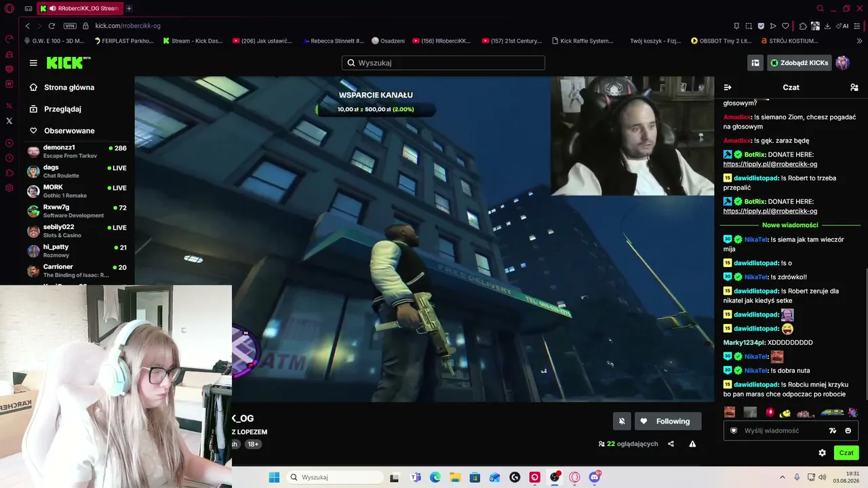Open the Opera sidebar history clock
This screenshot has width=868, height=488.
pos(9,158)
